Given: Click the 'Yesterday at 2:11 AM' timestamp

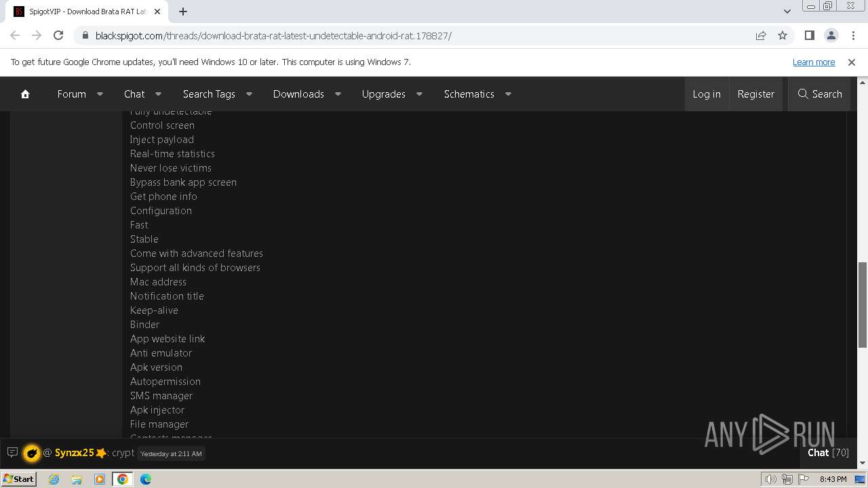Looking at the screenshot, I should pyautogui.click(x=171, y=453).
